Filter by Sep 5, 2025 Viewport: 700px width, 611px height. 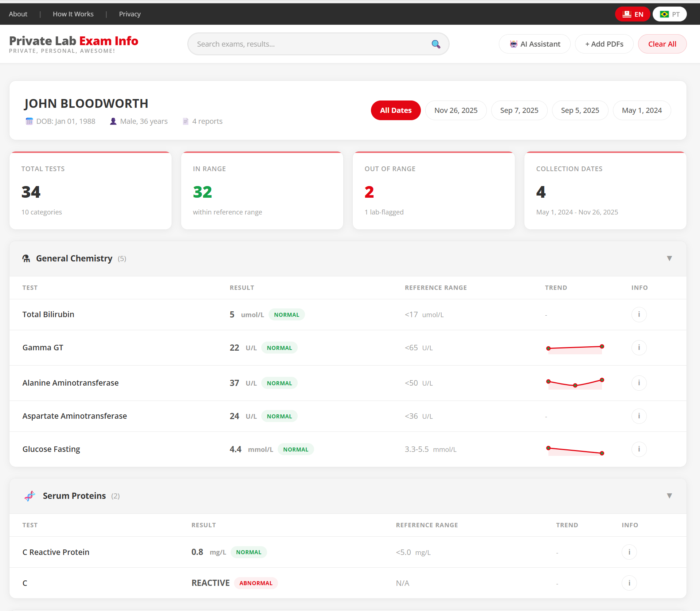click(x=580, y=110)
